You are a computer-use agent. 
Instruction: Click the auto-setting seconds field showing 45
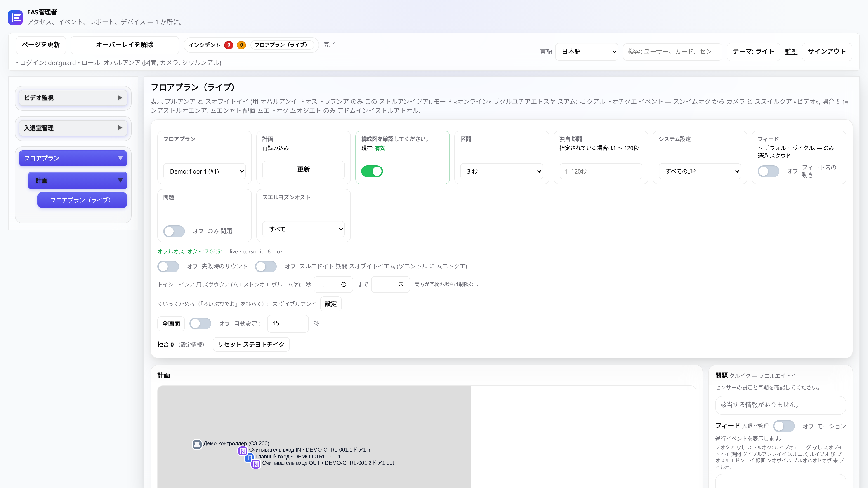pyautogui.click(x=288, y=324)
